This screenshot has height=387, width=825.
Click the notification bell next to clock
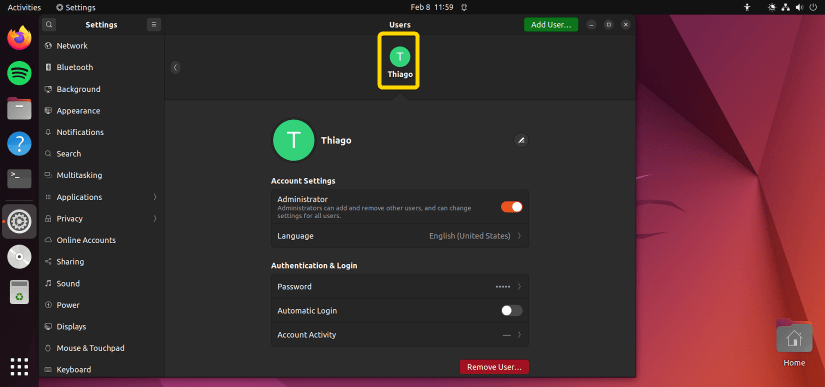pos(464,7)
